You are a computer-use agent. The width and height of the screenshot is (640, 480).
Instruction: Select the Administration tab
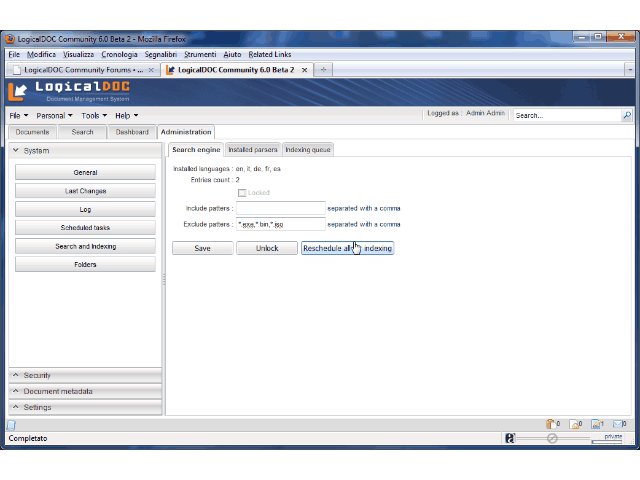click(x=186, y=132)
